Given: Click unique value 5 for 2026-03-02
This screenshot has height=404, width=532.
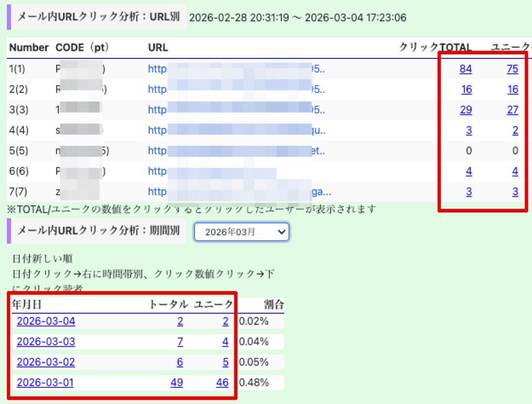Looking at the screenshot, I should [x=225, y=362].
